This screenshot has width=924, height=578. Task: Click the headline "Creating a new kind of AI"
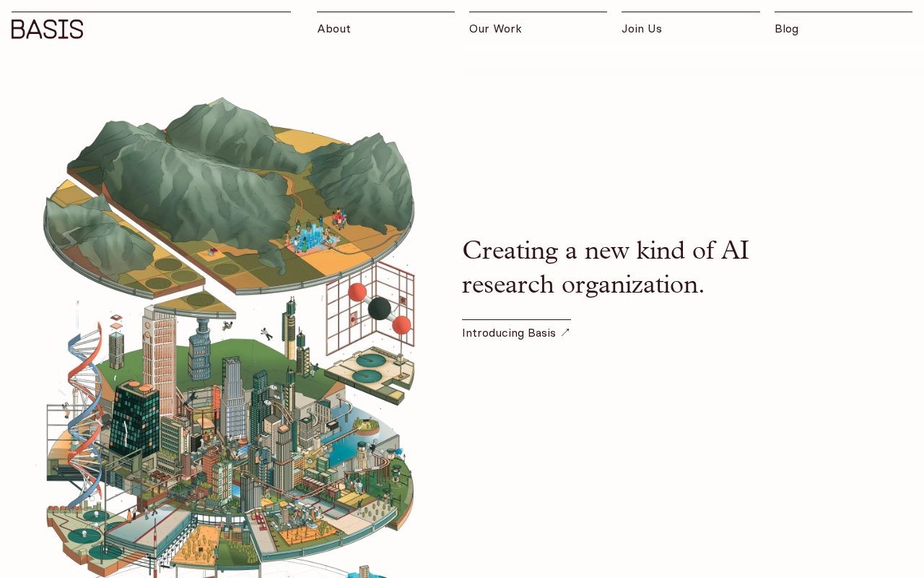[x=606, y=251]
